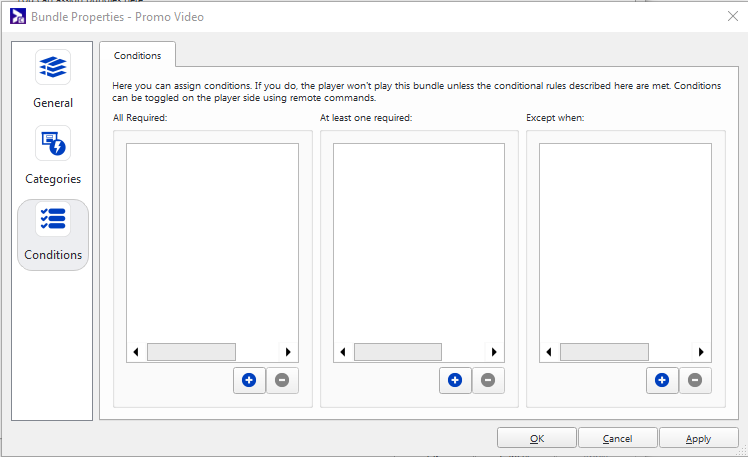Remove an Except when condition

pyautogui.click(x=695, y=380)
